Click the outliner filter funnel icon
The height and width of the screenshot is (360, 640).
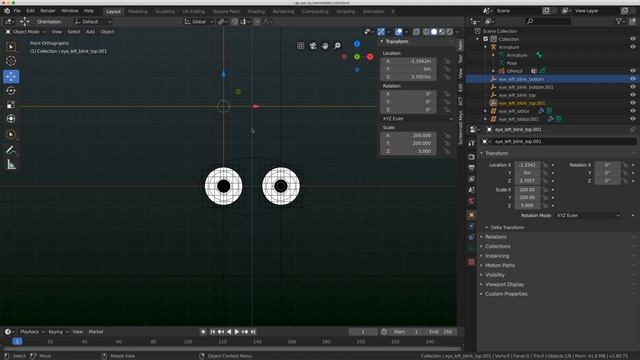[x=619, y=21]
